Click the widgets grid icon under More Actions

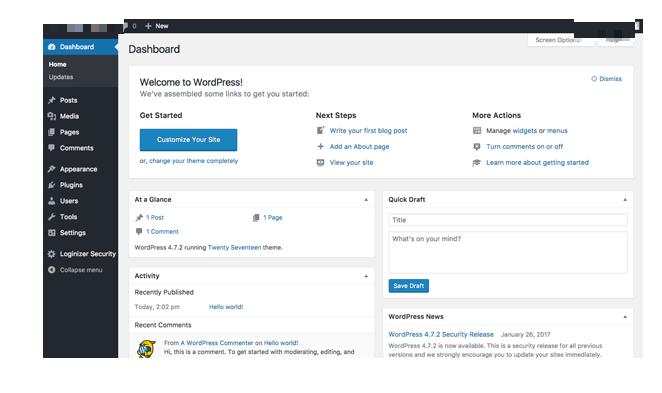(477, 130)
